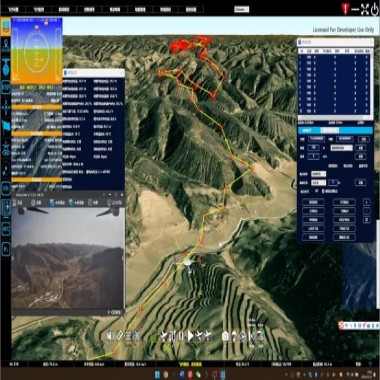Click the red warning exclamation icon
The width and height of the screenshot is (380, 380).
(345, 9)
